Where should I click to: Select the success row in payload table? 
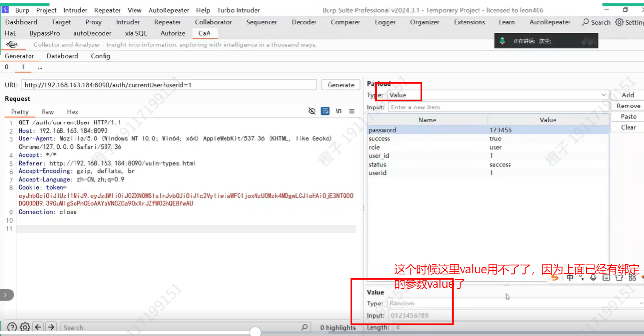click(488, 138)
